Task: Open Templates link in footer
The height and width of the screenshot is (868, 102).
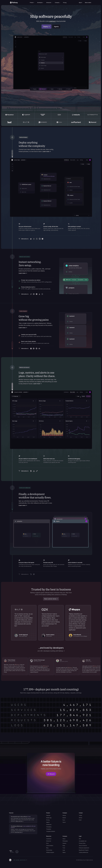Action: pos(49,829)
